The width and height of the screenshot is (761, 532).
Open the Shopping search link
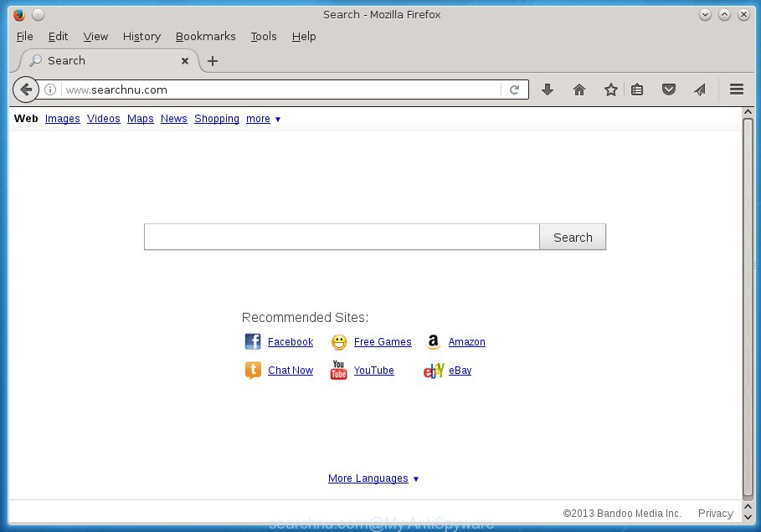[217, 119]
